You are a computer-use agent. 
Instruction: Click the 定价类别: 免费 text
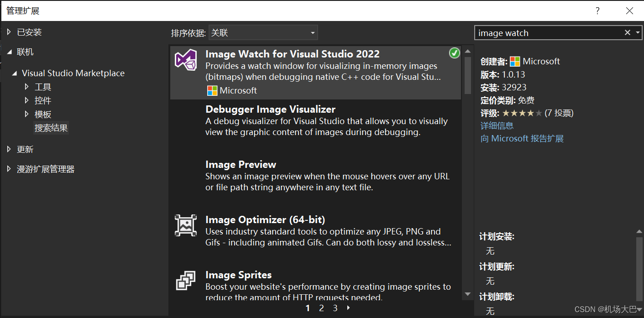508,100
